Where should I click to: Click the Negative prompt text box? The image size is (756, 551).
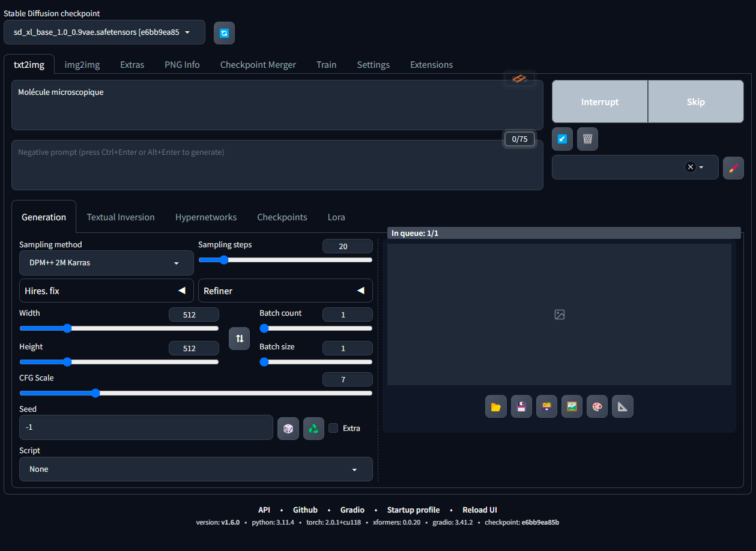277,165
